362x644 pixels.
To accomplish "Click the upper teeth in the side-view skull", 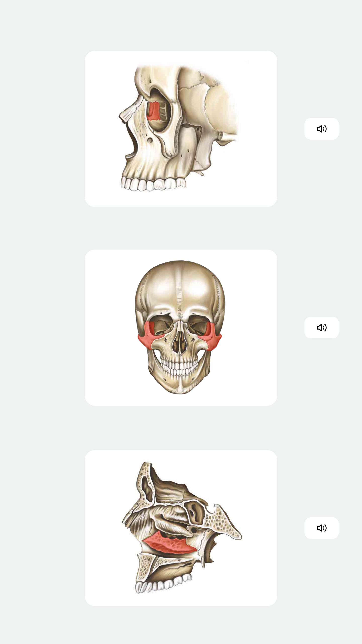I will point(153,183).
